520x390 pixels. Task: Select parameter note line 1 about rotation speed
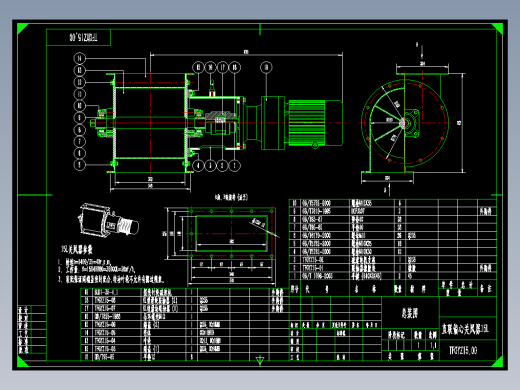pos(84,262)
